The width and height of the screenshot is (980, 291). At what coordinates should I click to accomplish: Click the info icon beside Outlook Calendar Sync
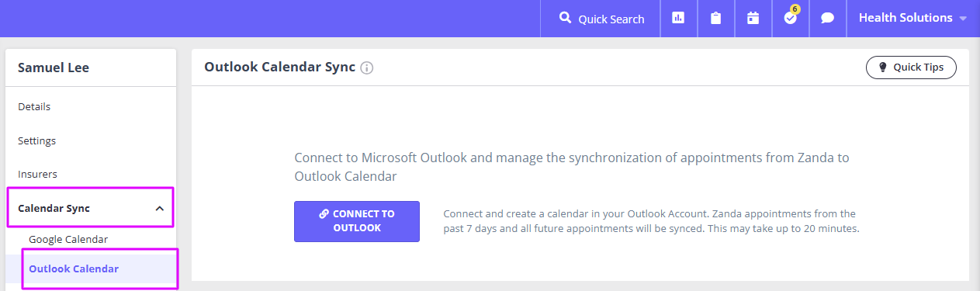pyautogui.click(x=367, y=68)
